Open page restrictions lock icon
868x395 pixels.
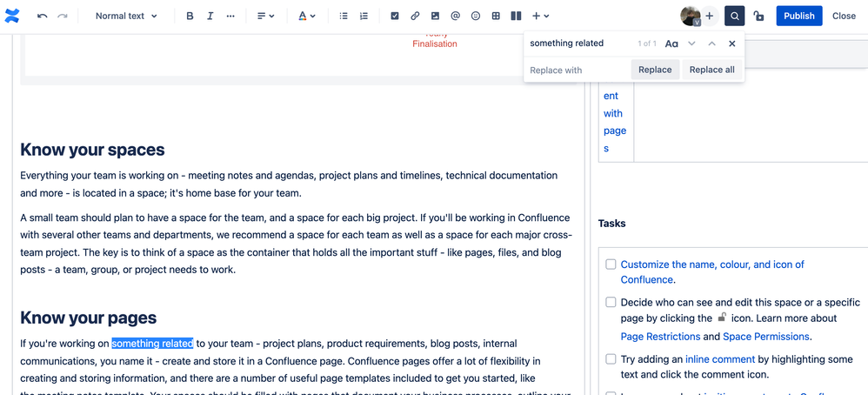point(759,16)
